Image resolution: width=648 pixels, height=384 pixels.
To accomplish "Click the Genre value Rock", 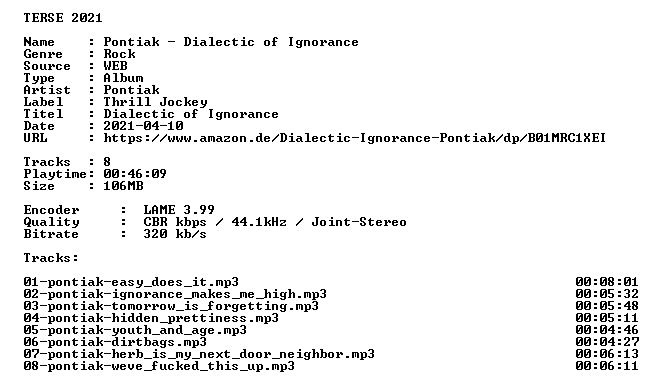I will pos(119,54).
